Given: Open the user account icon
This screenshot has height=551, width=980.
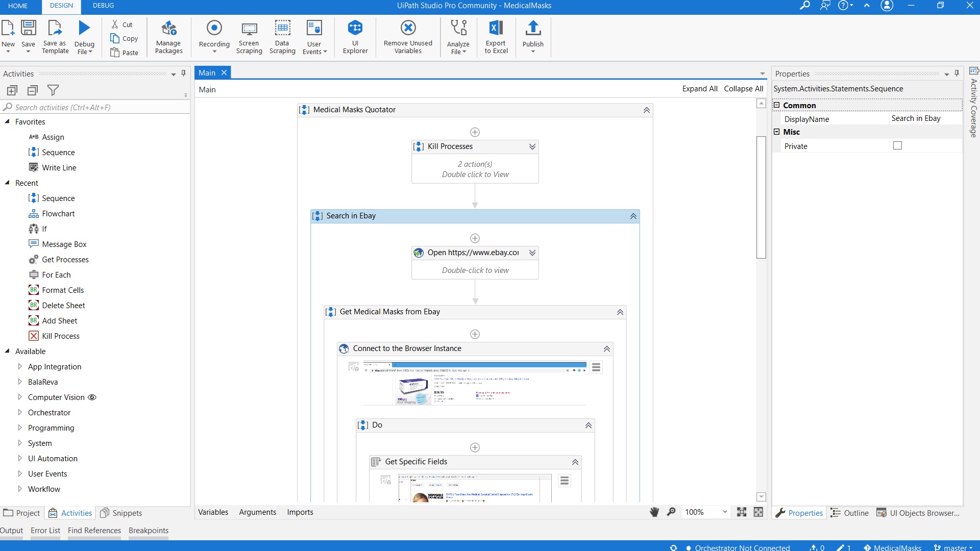Looking at the screenshot, I should pyautogui.click(x=887, y=6).
